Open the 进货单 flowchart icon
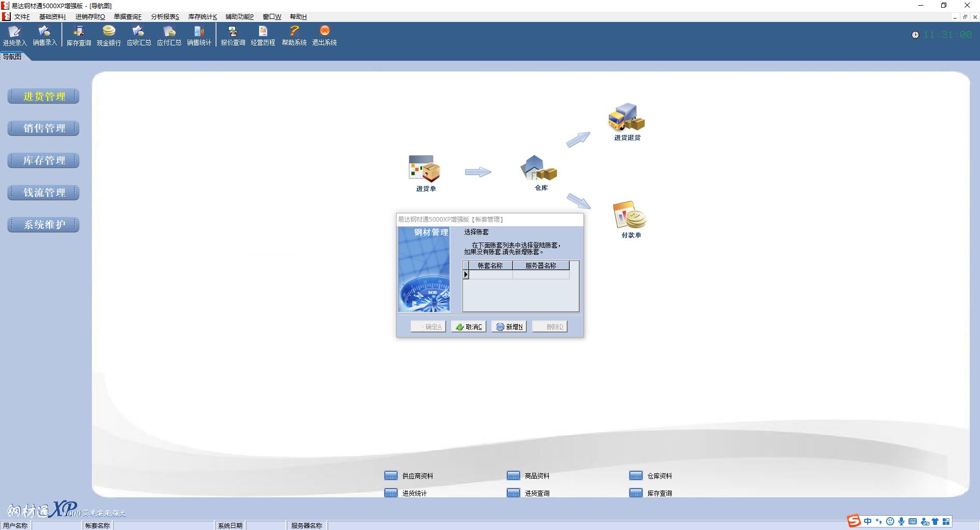 coord(425,170)
